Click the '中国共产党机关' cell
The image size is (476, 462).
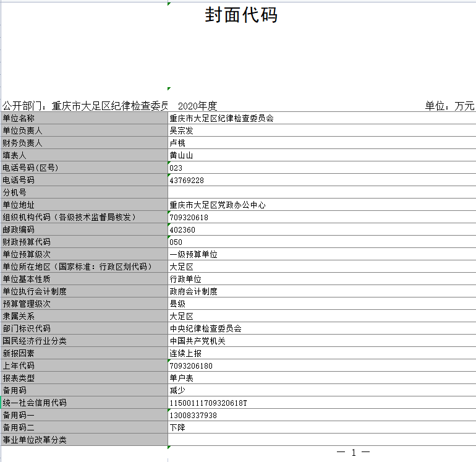point(198,341)
